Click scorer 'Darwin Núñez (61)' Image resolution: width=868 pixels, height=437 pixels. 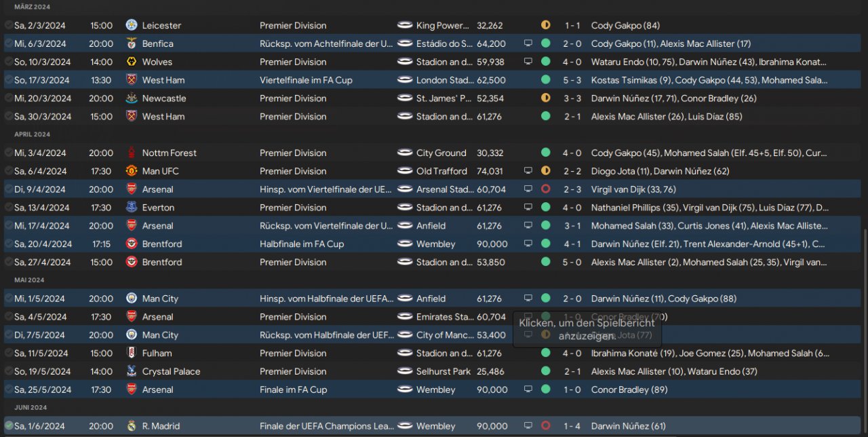[x=629, y=426]
